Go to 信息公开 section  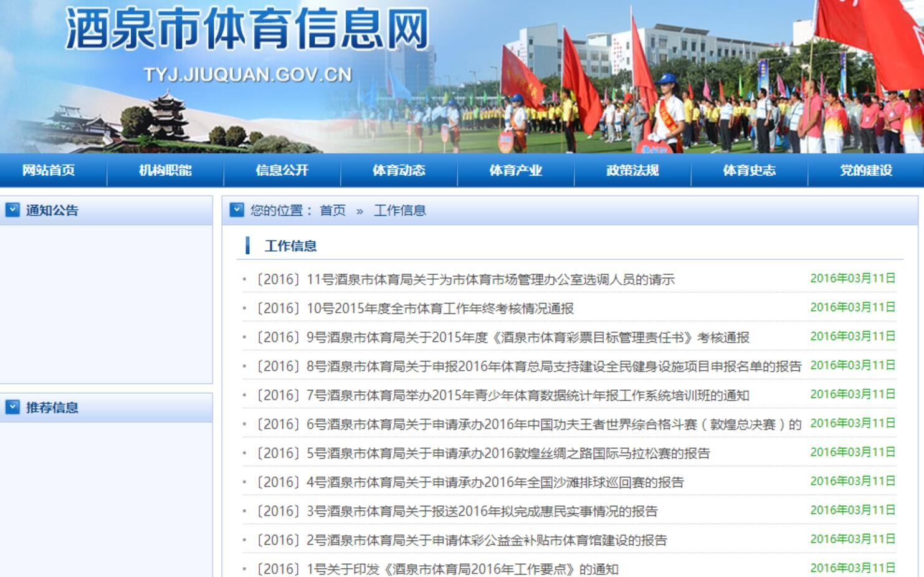[x=282, y=170]
